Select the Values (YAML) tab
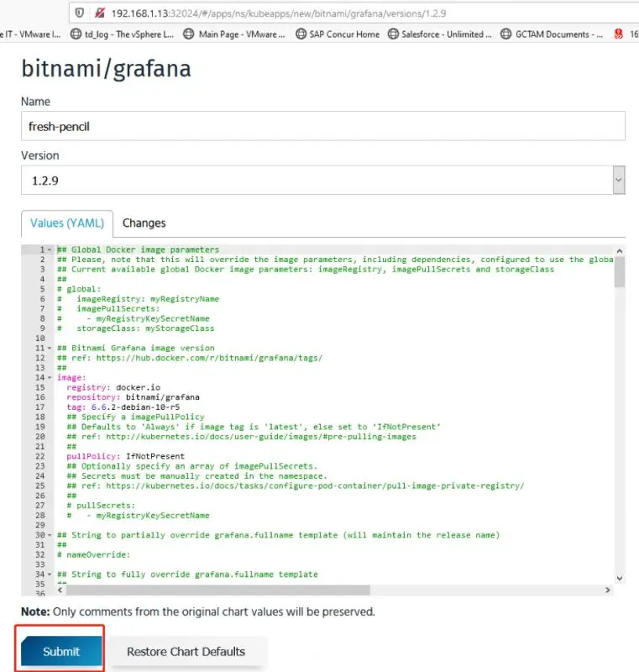 coord(67,223)
